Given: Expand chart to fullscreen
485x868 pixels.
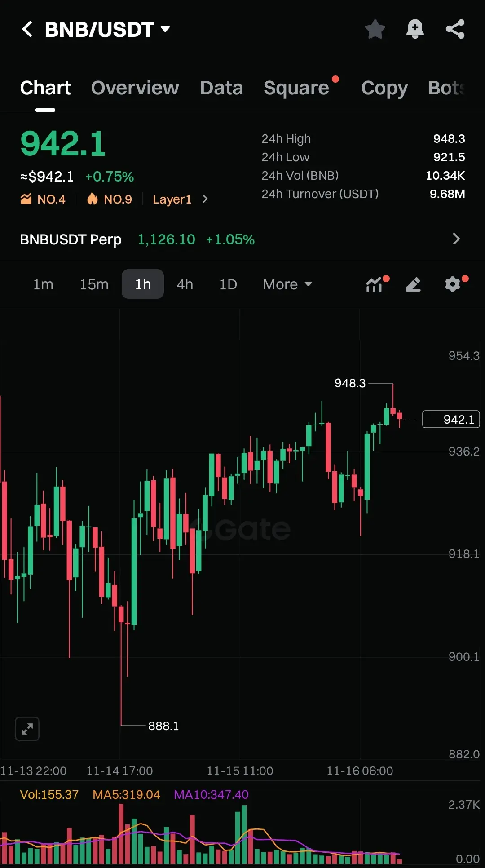Looking at the screenshot, I should point(27,729).
